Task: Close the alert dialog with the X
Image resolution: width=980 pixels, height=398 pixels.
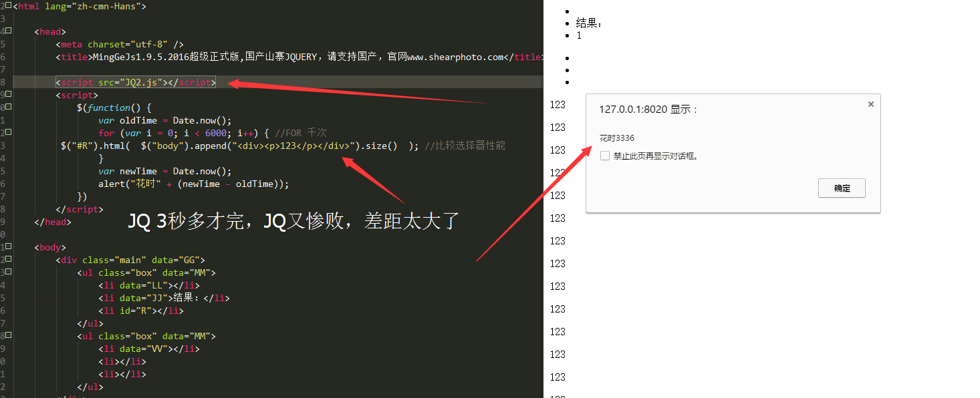Action: (x=870, y=104)
